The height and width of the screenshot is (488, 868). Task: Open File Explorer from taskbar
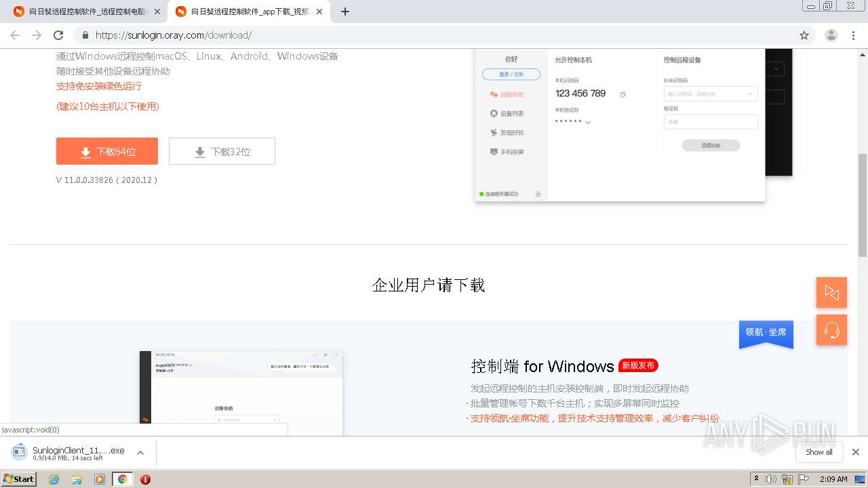(77, 479)
